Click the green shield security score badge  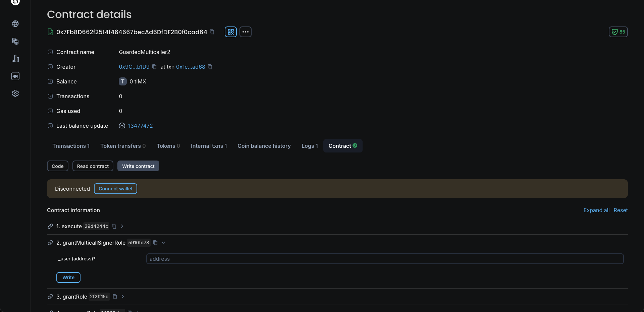[x=618, y=32]
